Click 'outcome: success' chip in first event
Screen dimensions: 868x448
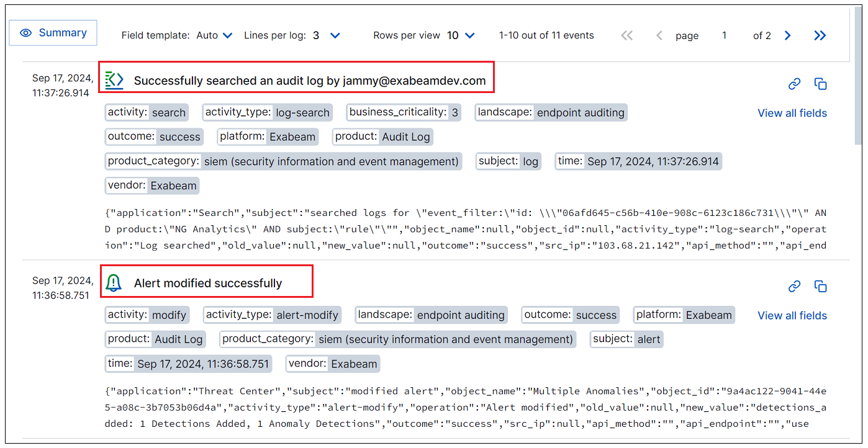154,137
